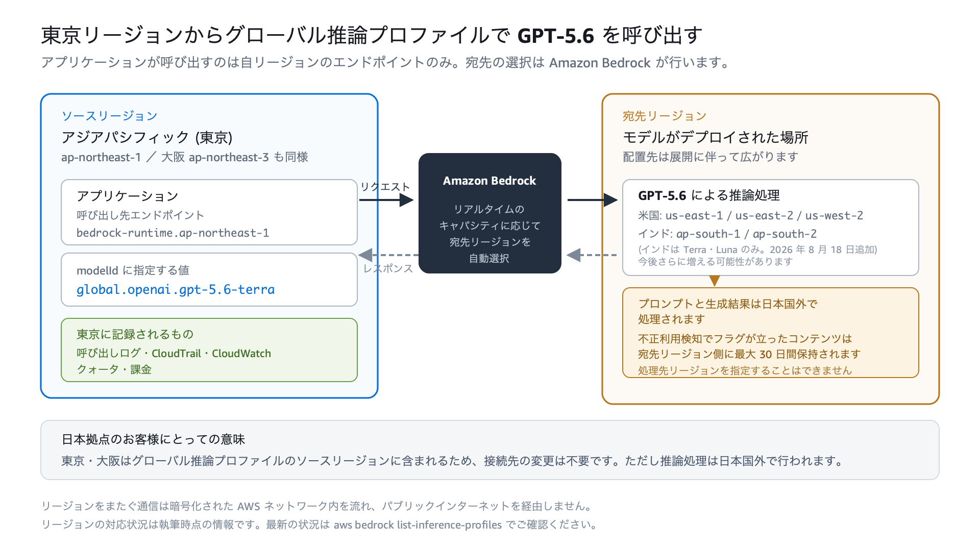Image resolution: width=980 pixels, height=551 pixels.
Task: Click the リクエスト arrow label
Action: (x=385, y=187)
